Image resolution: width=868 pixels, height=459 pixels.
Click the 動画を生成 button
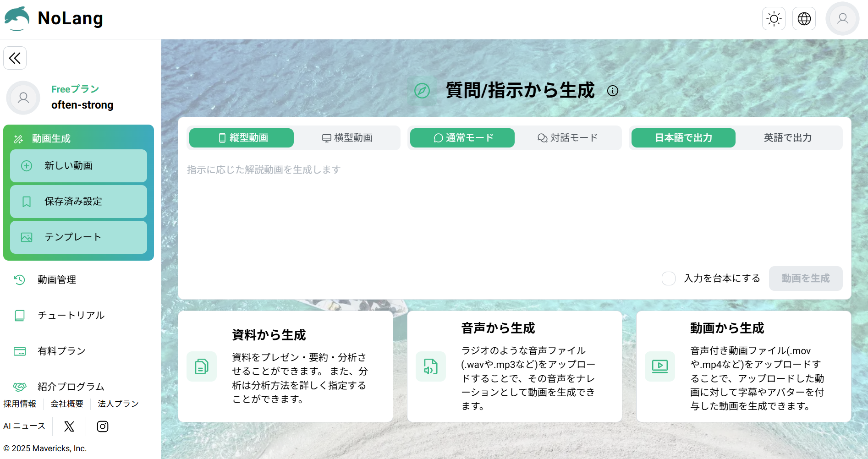[805, 278]
